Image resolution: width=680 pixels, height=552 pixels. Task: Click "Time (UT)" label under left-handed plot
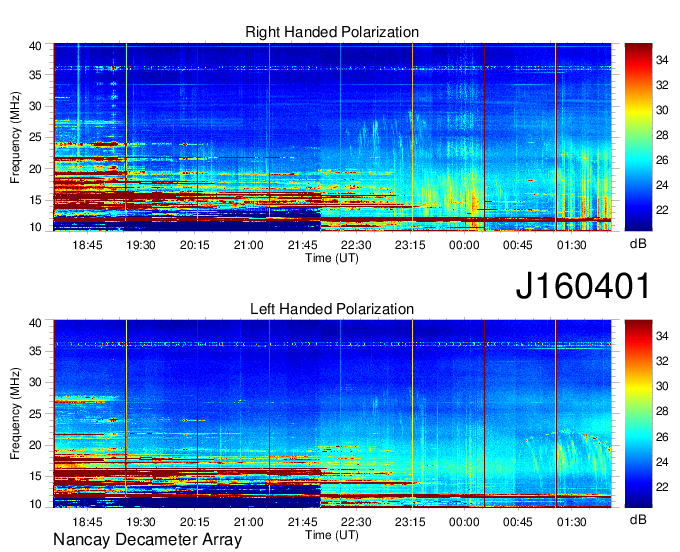tap(332, 535)
